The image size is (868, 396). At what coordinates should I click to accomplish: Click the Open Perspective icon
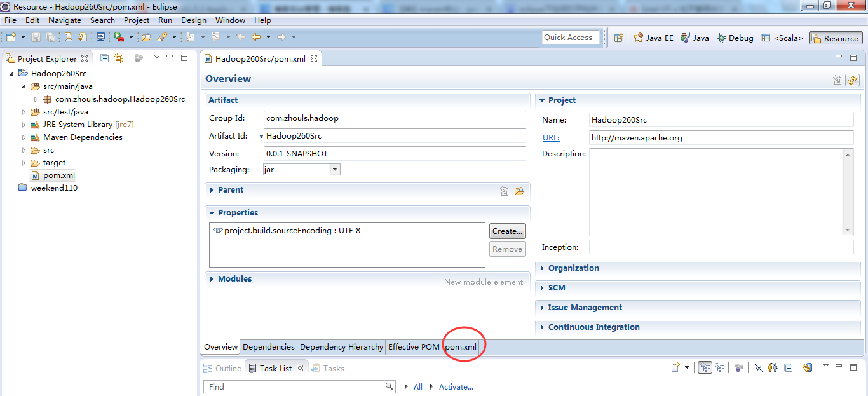point(618,38)
